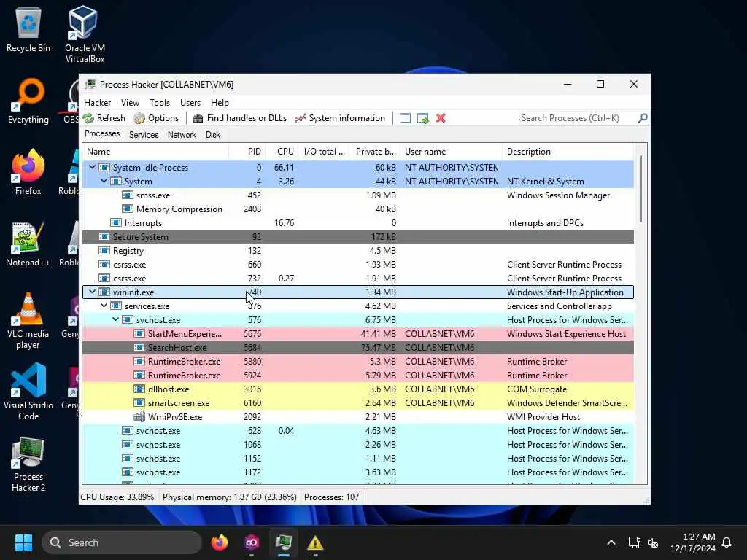
Task: Collapse the System tree node
Action: 104,181
